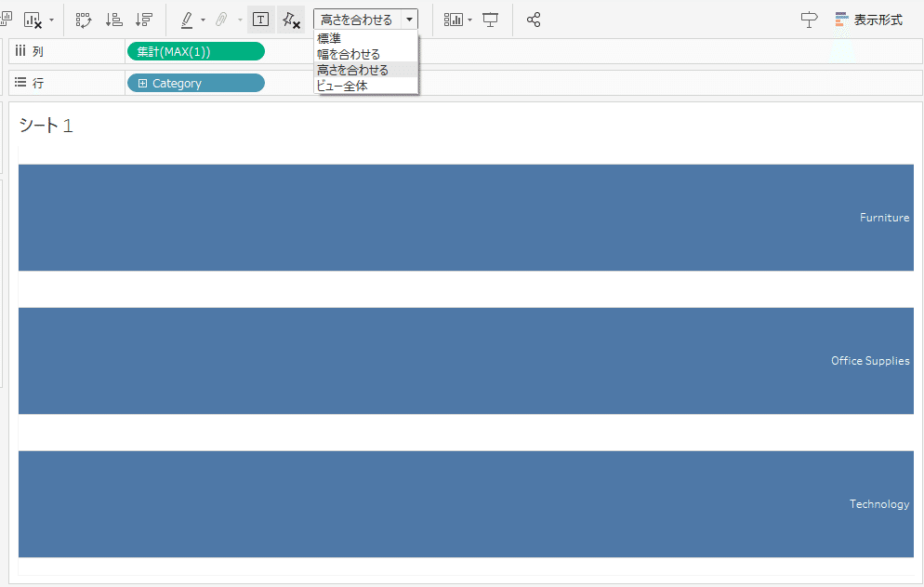The width and height of the screenshot is (924, 587).
Task: Swap rows and columns
Action: pyautogui.click(x=84, y=20)
